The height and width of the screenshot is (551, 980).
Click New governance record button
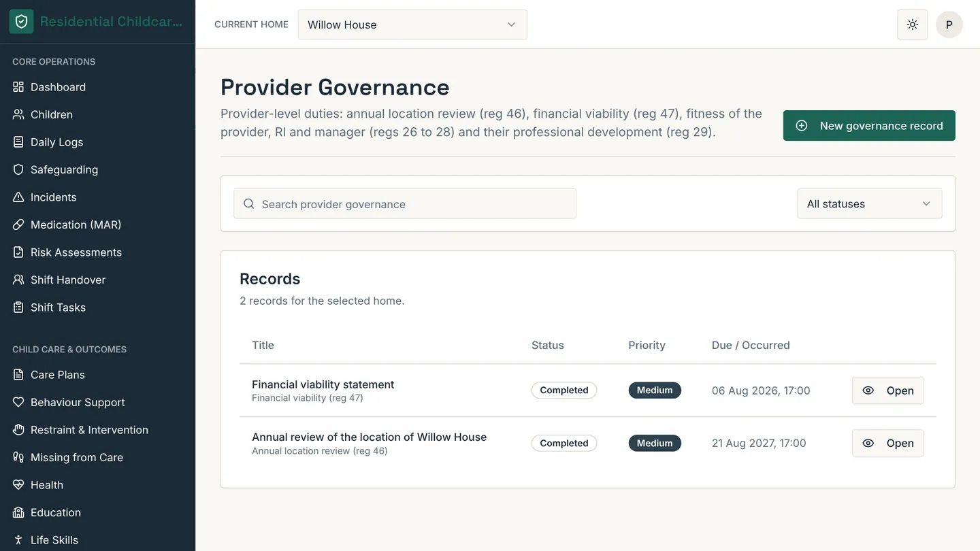(x=869, y=126)
